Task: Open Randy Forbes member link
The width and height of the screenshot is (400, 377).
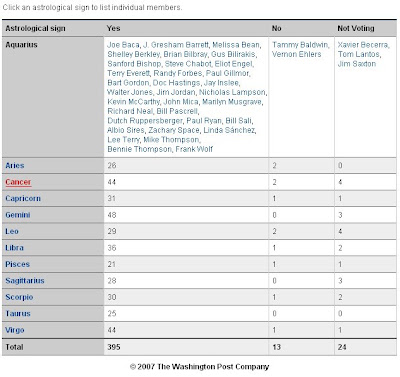Action: pyautogui.click(x=178, y=73)
